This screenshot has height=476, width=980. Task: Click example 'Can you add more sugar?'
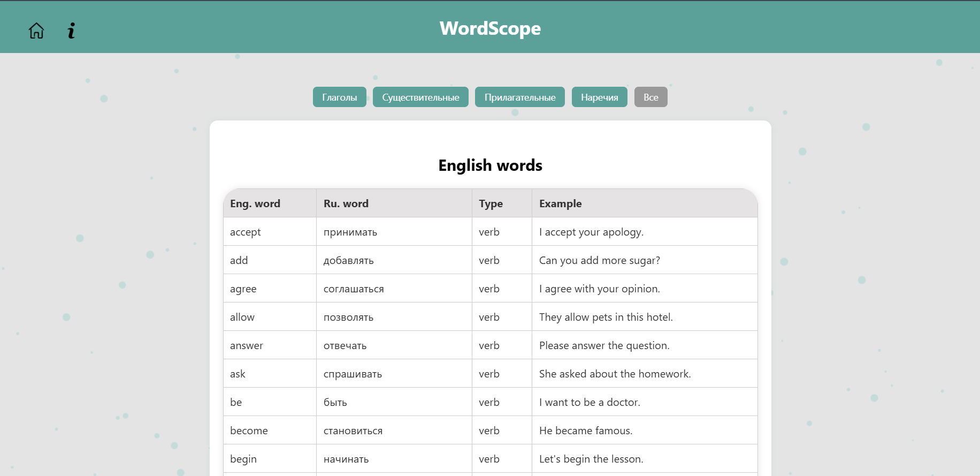point(600,260)
